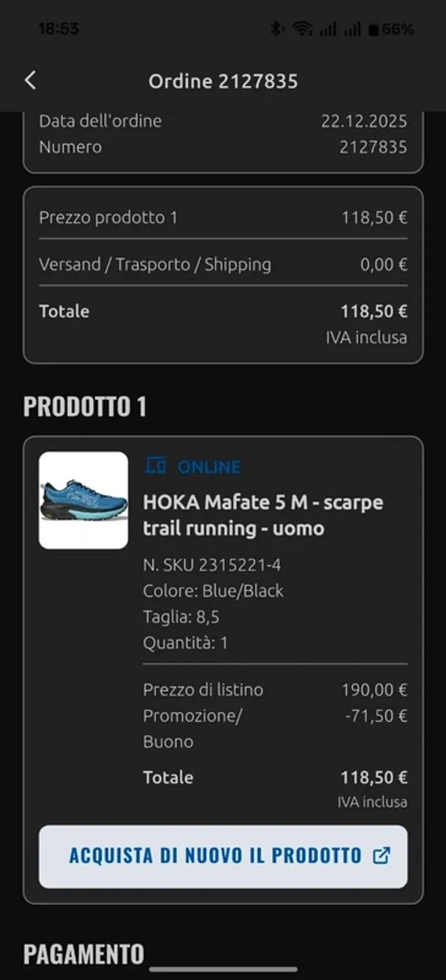Tap the Promozione/Buono discount line
Screen dimensions: 446x980
(x=275, y=729)
